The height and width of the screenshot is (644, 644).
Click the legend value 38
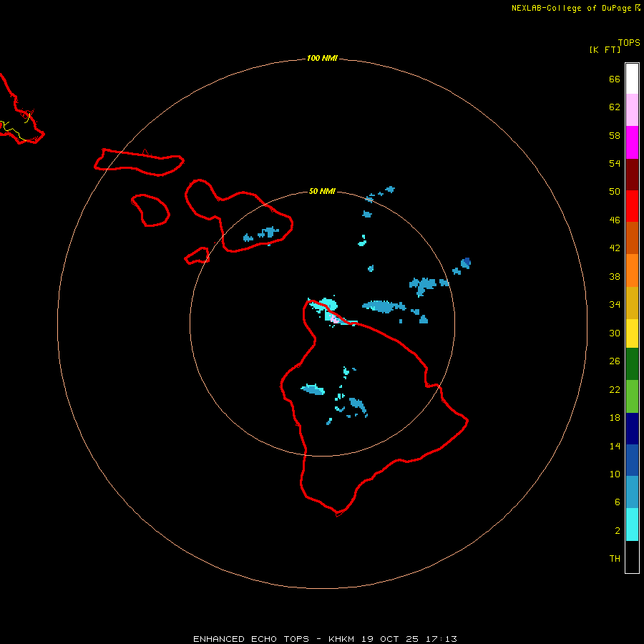coord(615,277)
